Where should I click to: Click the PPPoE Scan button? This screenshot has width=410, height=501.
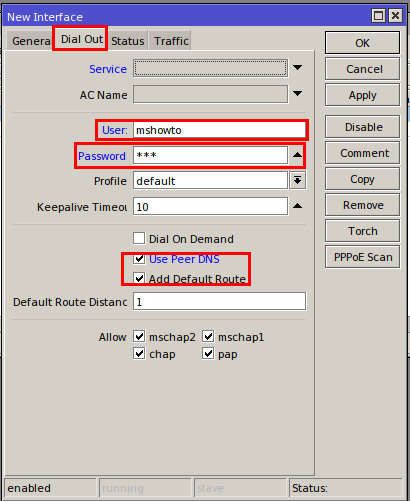363,257
